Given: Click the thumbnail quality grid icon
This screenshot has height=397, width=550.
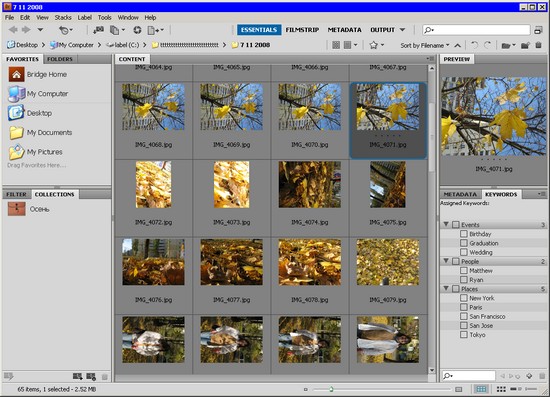Looking at the screenshot, I should pos(336,45).
